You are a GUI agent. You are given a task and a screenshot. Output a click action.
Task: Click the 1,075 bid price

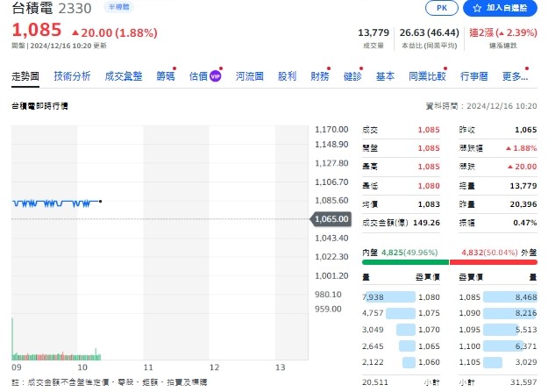tap(429, 313)
